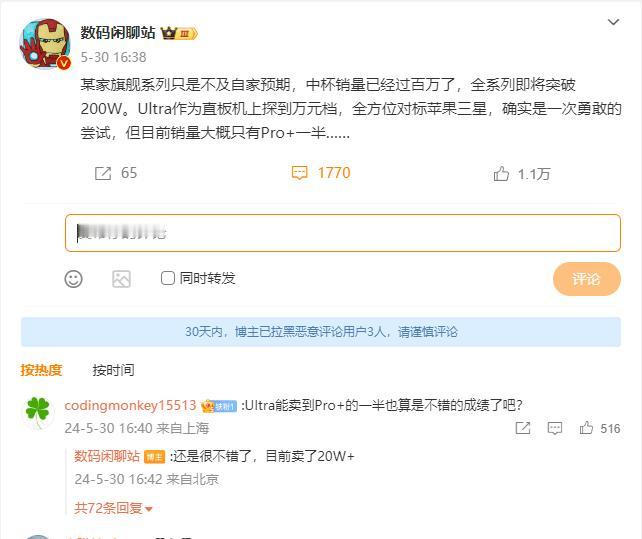This screenshot has height=539, width=642.
Task: Enable the 同时转发 checkbox
Action: 167,278
